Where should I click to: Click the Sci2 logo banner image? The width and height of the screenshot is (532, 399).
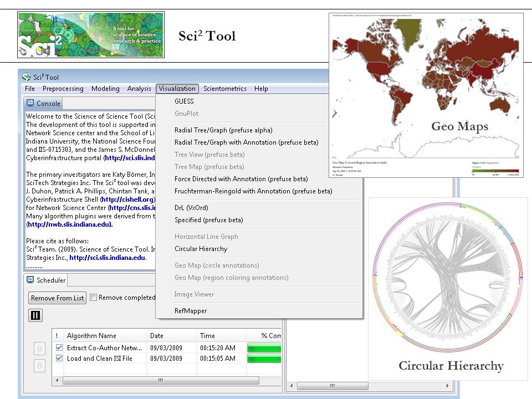pos(91,34)
